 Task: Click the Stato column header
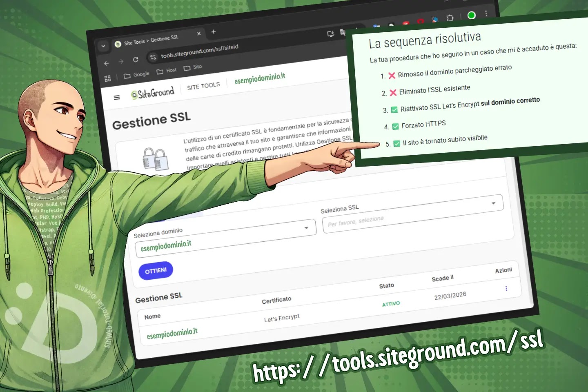386,286
